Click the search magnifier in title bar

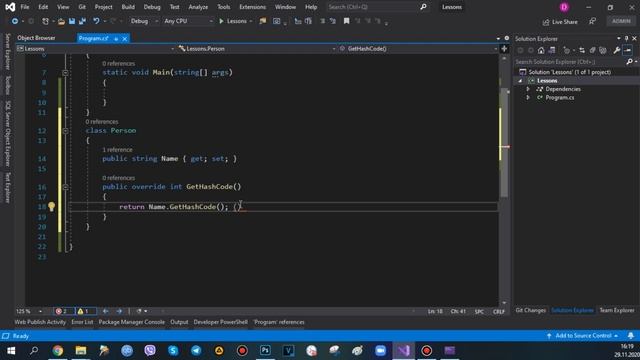(x=423, y=7)
